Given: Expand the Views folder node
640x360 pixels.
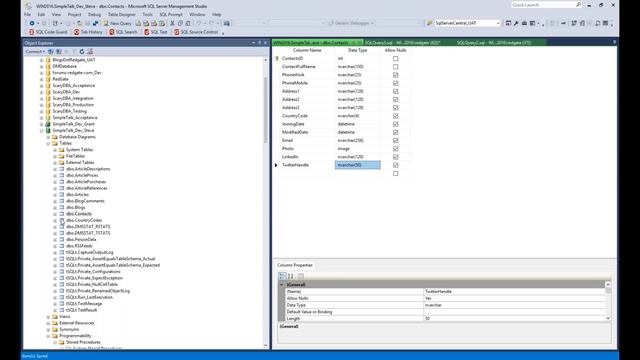Looking at the screenshot, I should 48,317.
